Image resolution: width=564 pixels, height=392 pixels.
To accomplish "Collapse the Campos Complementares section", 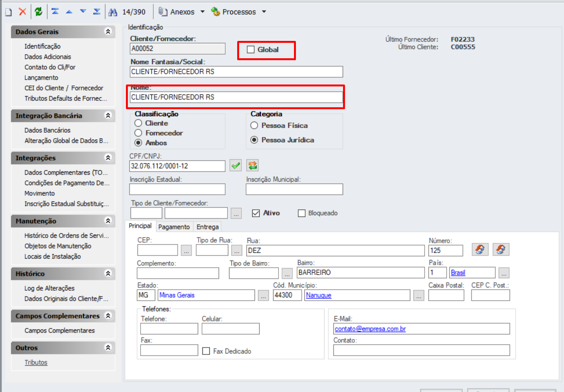I will (108, 316).
